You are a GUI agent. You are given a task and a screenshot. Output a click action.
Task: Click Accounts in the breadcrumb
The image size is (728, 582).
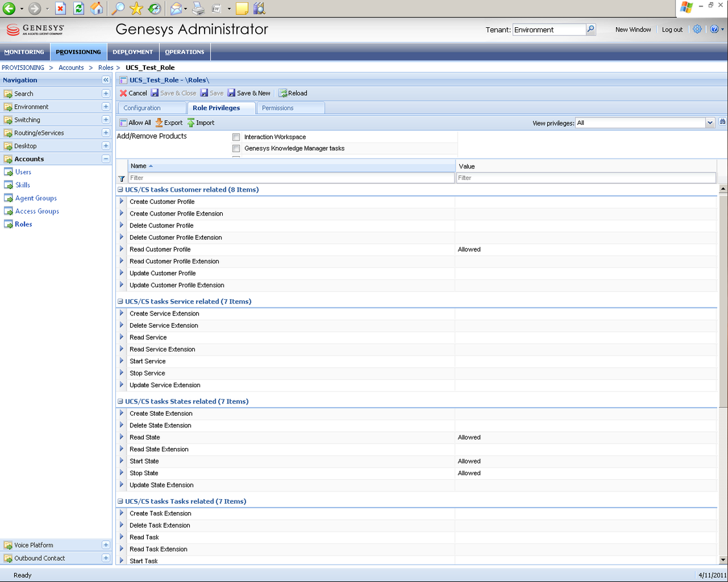pyautogui.click(x=71, y=67)
